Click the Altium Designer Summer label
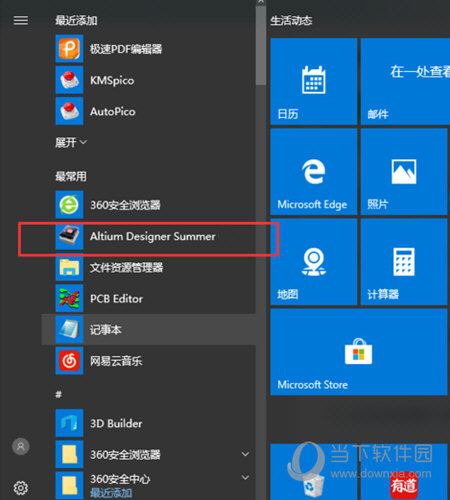This screenshot has width=450, height=500. [x=153, y=236]
